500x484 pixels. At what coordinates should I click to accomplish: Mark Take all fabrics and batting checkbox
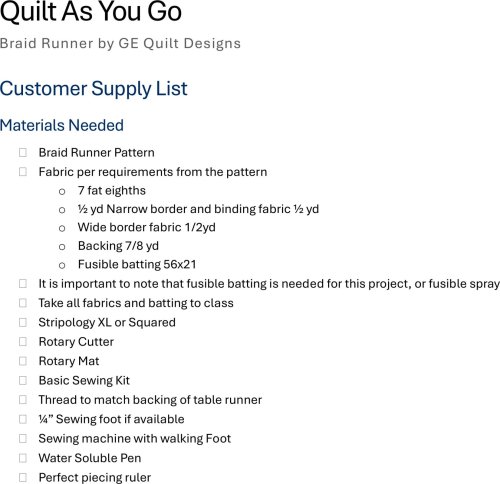(x=23, y=303)
